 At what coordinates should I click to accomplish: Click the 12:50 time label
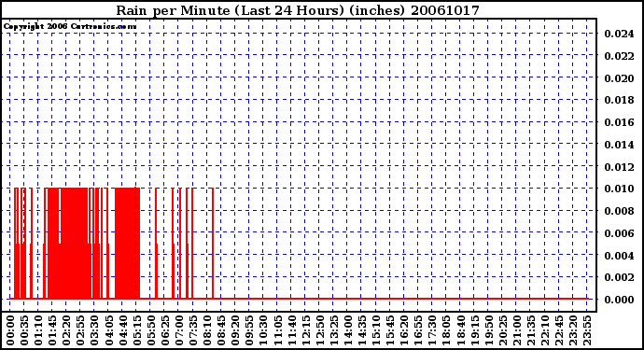[x=319, y=330]
